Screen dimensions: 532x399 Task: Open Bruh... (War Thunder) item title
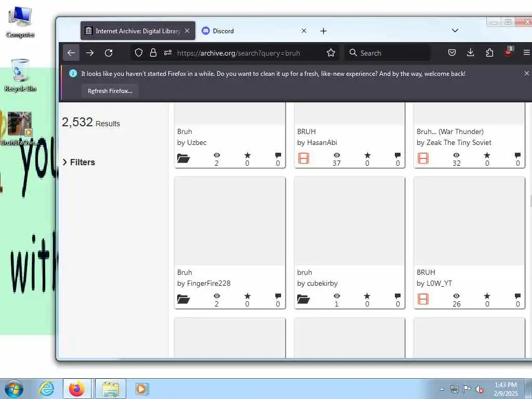[x=450, y=131]
